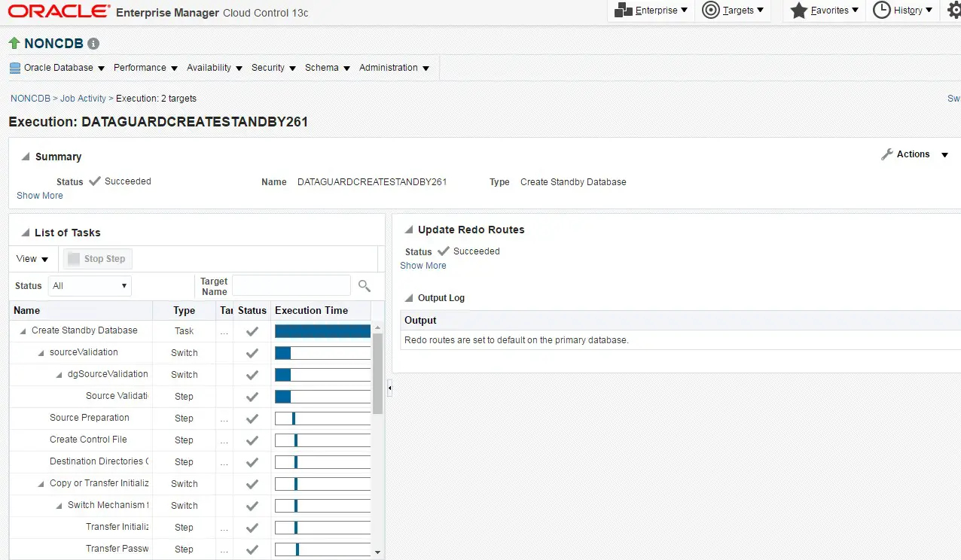Click the Status column header
This screenshot has height=560, width=961.
(252, 310)
